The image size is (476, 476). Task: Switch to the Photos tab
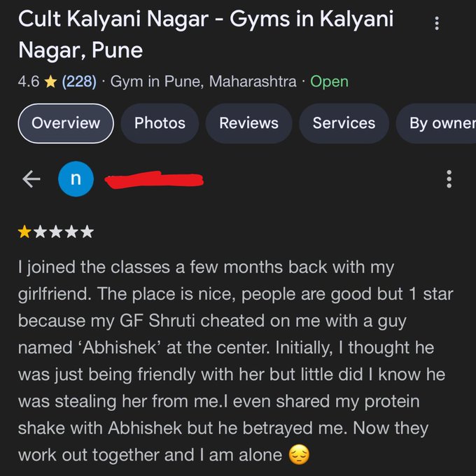click(x=160, y=123)
